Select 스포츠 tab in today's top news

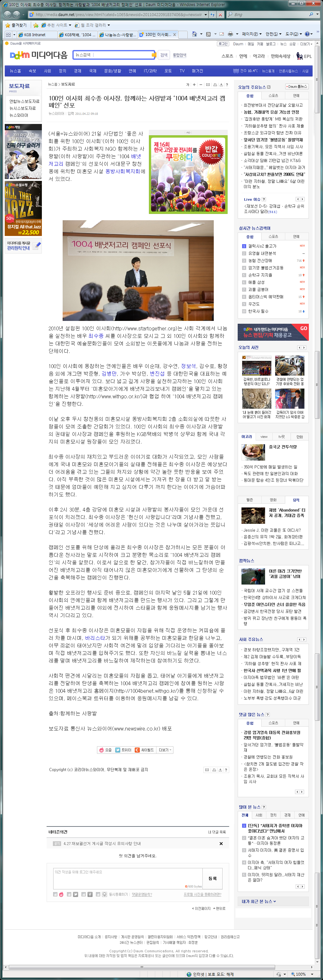point(273,96)
